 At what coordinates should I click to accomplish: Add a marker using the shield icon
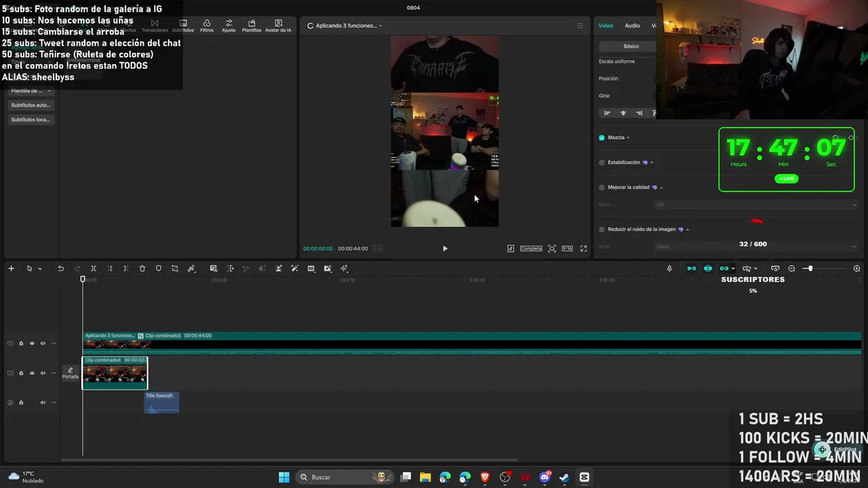pos(159,268)
